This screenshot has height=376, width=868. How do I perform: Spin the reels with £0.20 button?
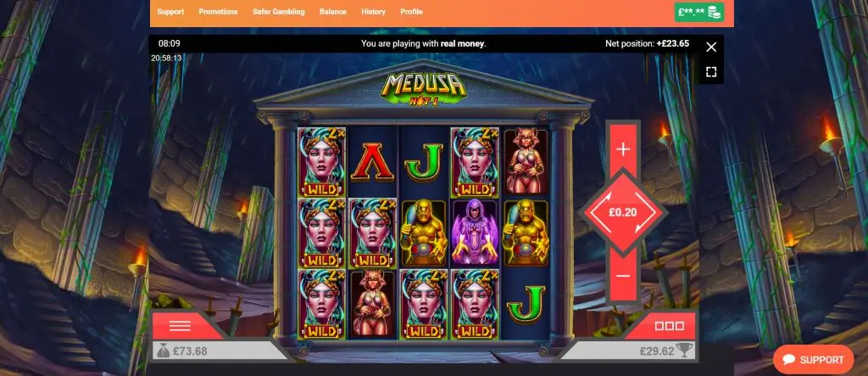click(x=623, y=212)
